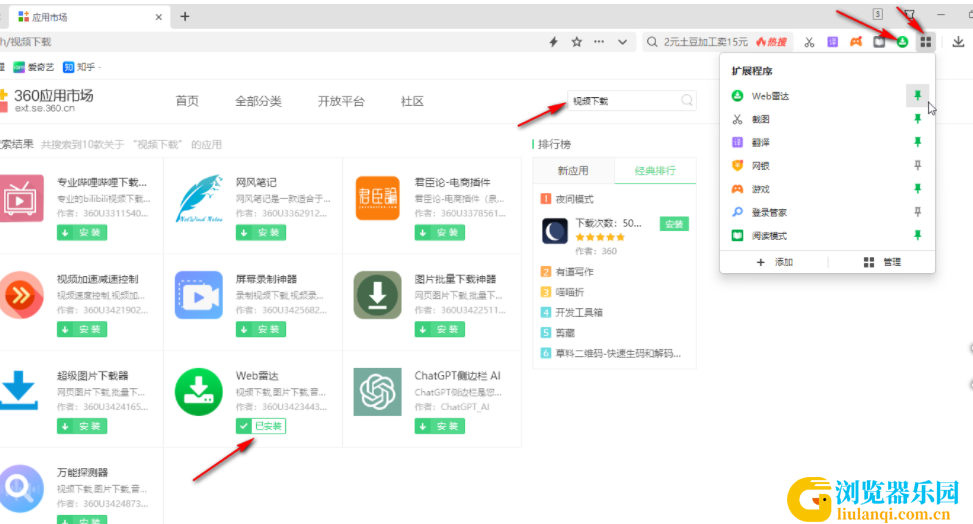Screen dimensions: 973x524
Task: Open 全部分类 navigation item
Action: [258, 101]
